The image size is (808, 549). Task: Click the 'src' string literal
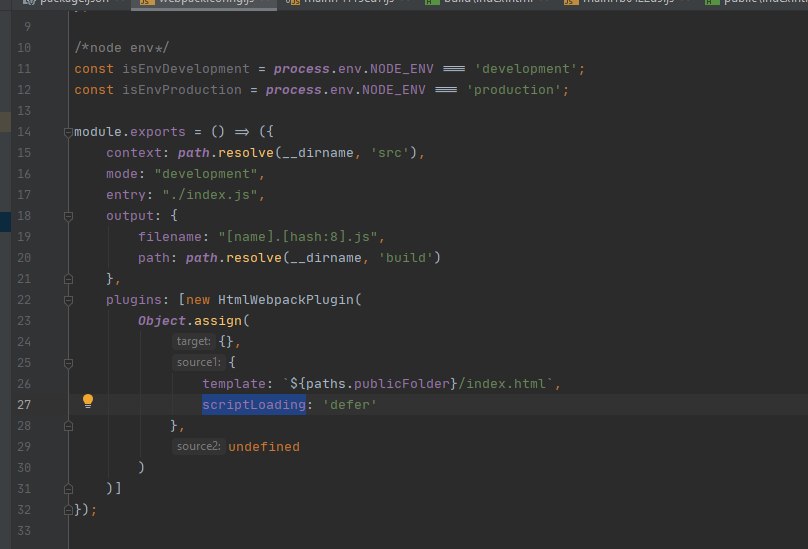click(390, 153)
